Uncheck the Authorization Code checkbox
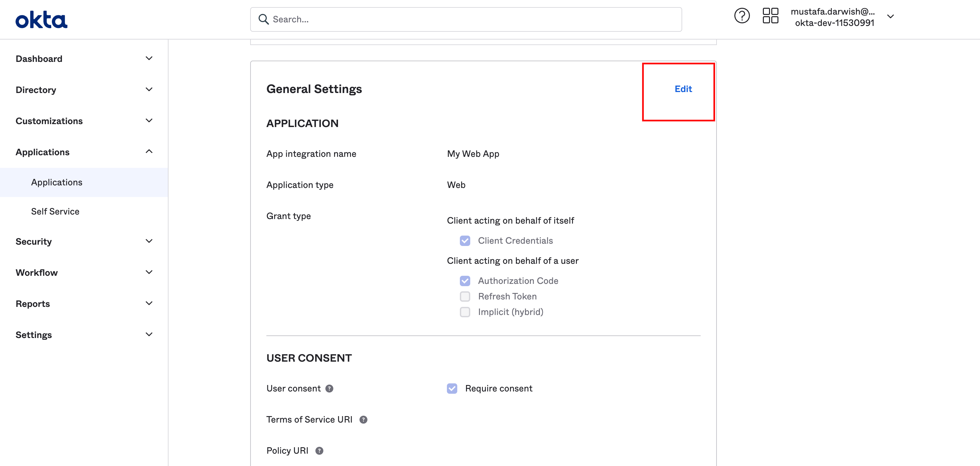980x466 pixels. click(x=465, y=281)
